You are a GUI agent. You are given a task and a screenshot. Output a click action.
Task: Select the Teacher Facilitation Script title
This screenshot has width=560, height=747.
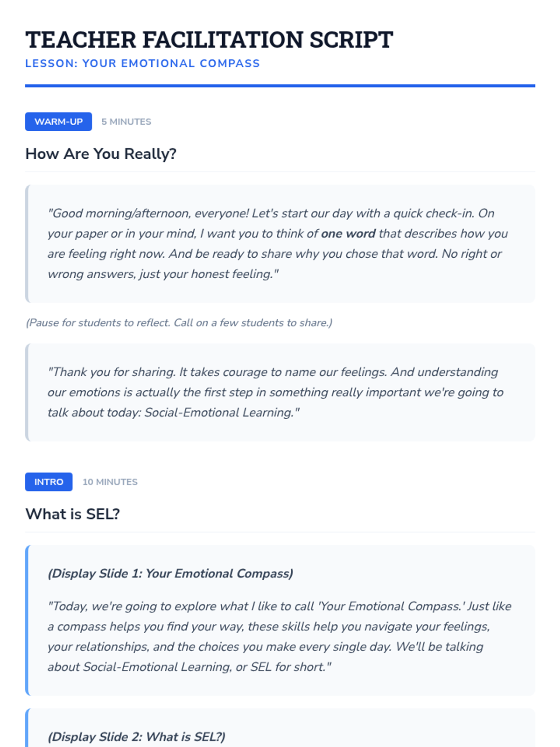click(x=209, y=40)
